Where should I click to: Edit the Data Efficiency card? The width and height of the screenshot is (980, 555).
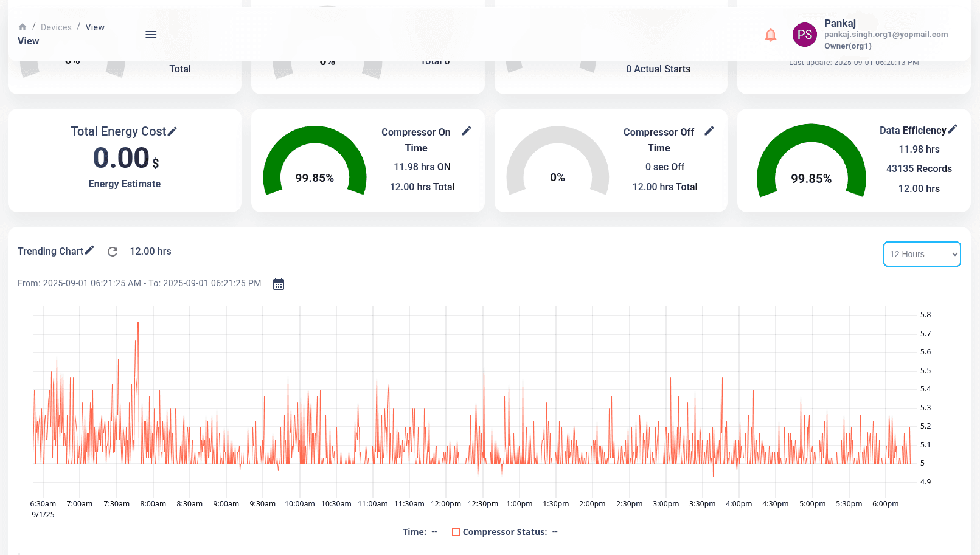point(953,129)
